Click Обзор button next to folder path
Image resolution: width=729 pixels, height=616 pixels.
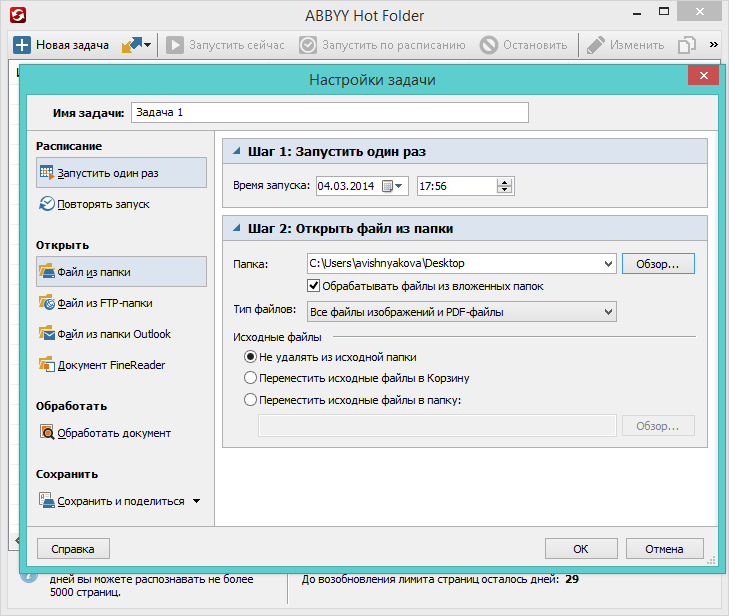tap(658, 264)
